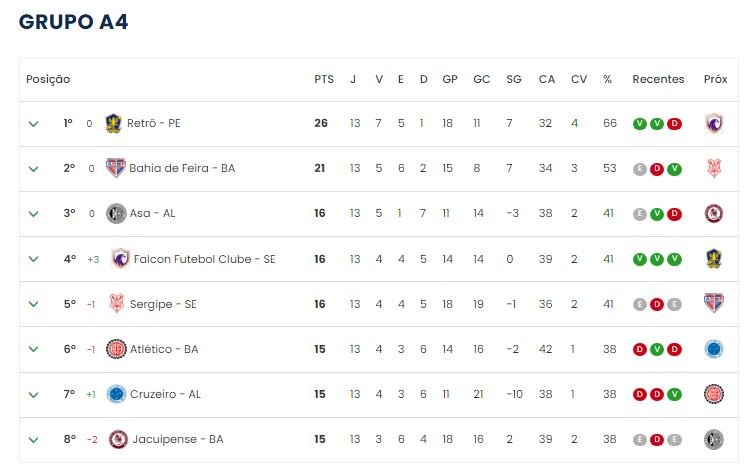Click the Jacuipense - BA team crest
This screenshot has width=755, height=472.
118,439
